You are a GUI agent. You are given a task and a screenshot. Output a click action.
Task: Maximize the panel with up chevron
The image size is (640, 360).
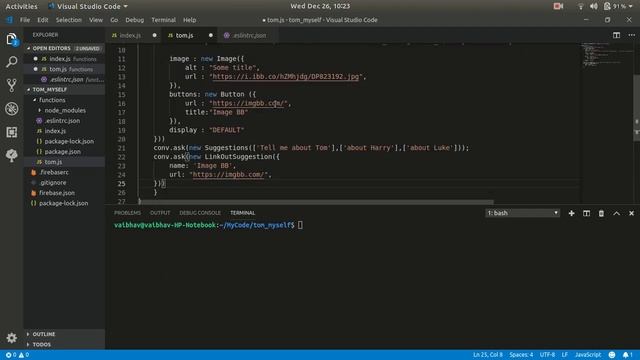[616, 213]
